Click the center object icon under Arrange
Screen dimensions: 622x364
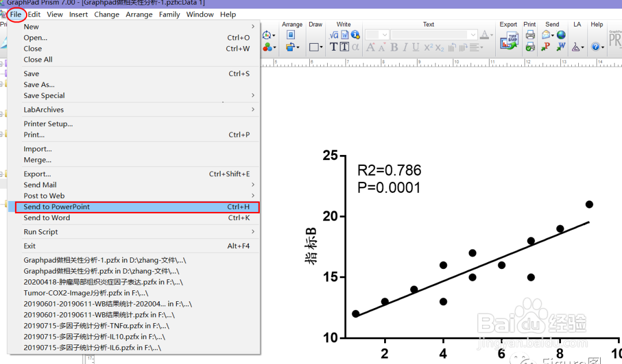tap(291, 35)
